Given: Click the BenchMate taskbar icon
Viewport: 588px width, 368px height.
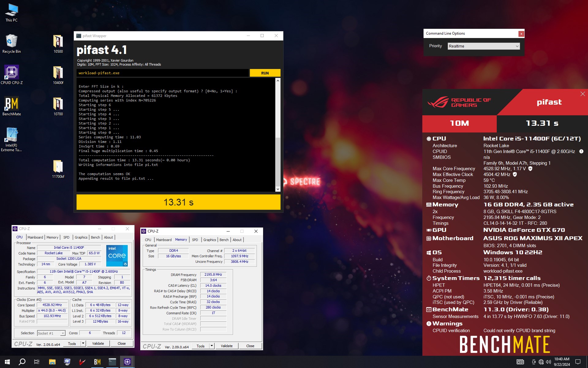Looking at the screenshot, I should pyautogui.click(x=97, y=362).
